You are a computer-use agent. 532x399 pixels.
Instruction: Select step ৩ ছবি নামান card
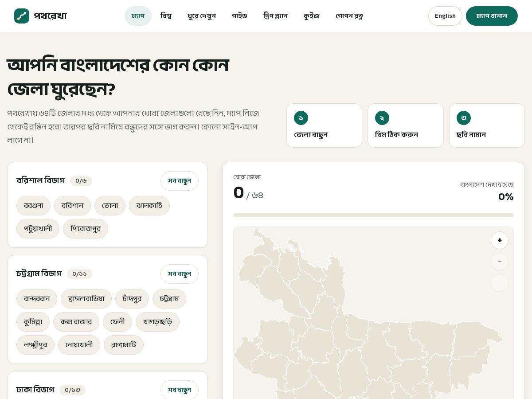(x=487, y=125)
